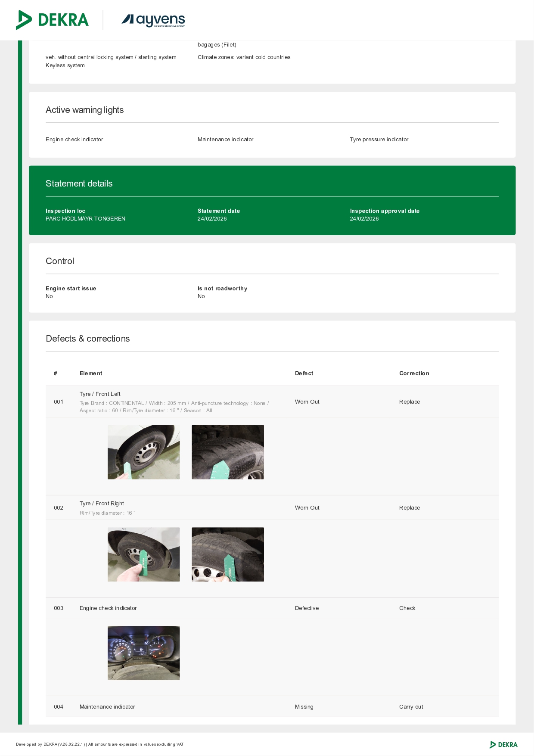Open Front Right tyre tread close-up photo
The image size is (534, 756).
[x=227, y=554]
